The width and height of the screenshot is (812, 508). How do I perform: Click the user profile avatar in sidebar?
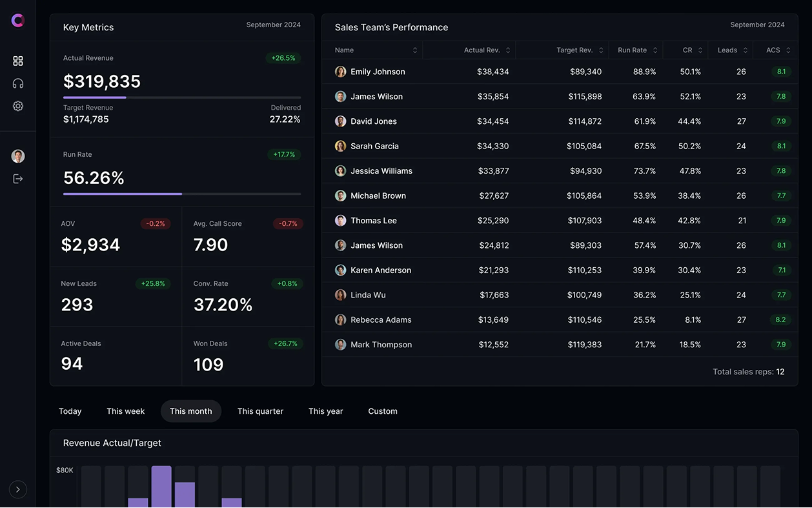(18, 156)
